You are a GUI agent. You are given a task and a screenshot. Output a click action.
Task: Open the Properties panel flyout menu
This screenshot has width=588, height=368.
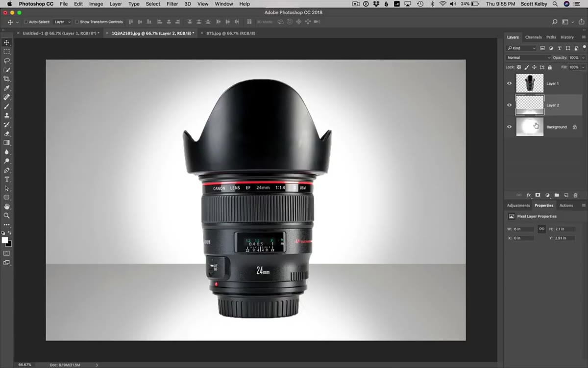click(x=583, y=205)
